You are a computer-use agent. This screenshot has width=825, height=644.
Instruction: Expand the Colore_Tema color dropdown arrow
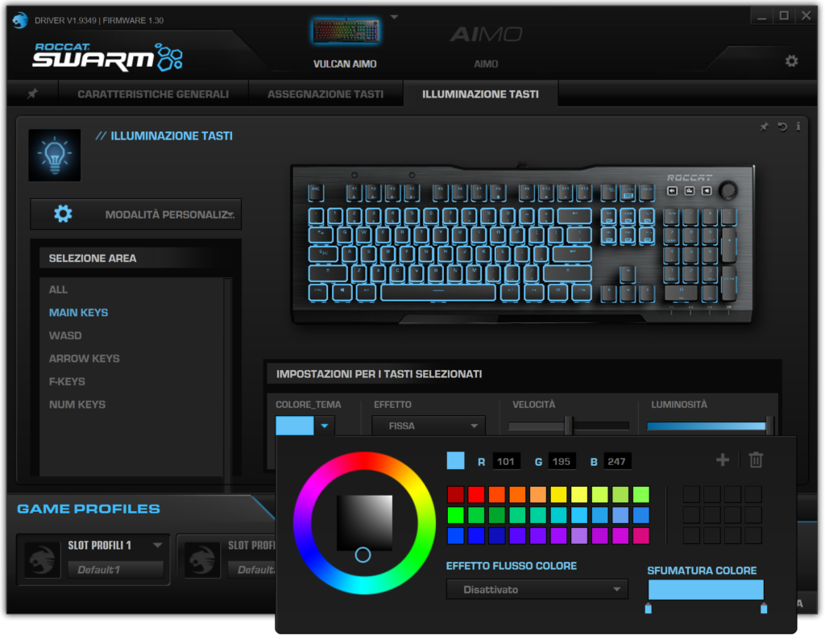[325, 426]
